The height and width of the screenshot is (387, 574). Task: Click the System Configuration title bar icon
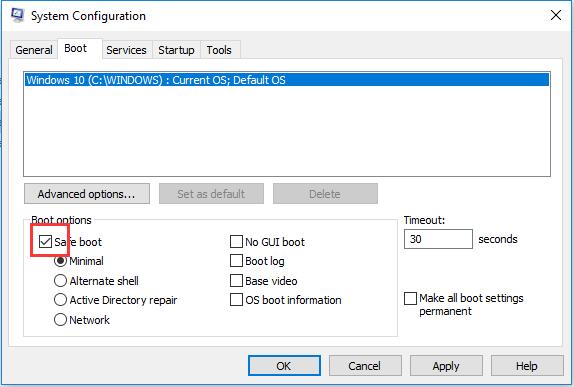click(x=17, y=15)
